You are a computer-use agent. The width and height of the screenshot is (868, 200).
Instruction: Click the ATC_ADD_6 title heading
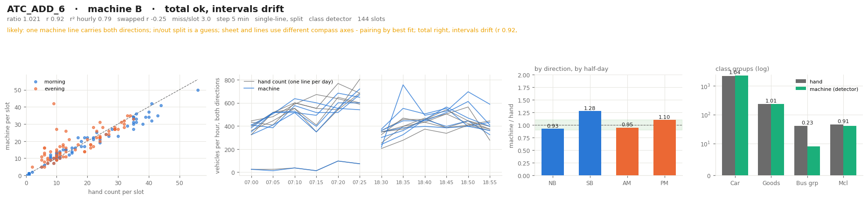36,9
